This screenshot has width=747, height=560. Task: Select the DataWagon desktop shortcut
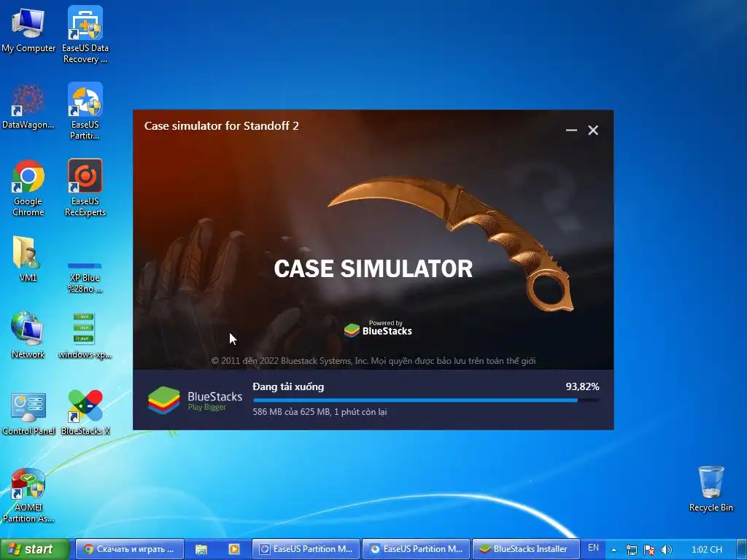click(x=28, y=106)
